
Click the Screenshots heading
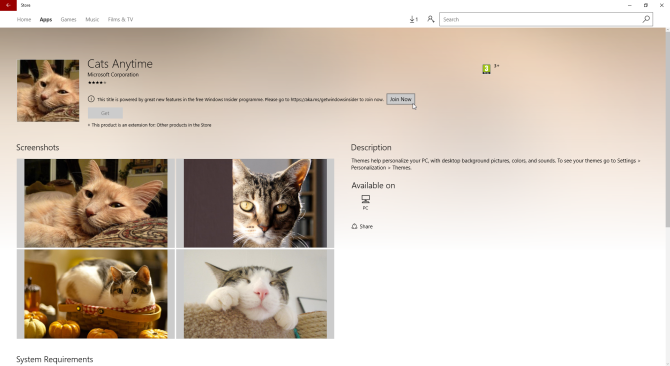click(38, 147)
